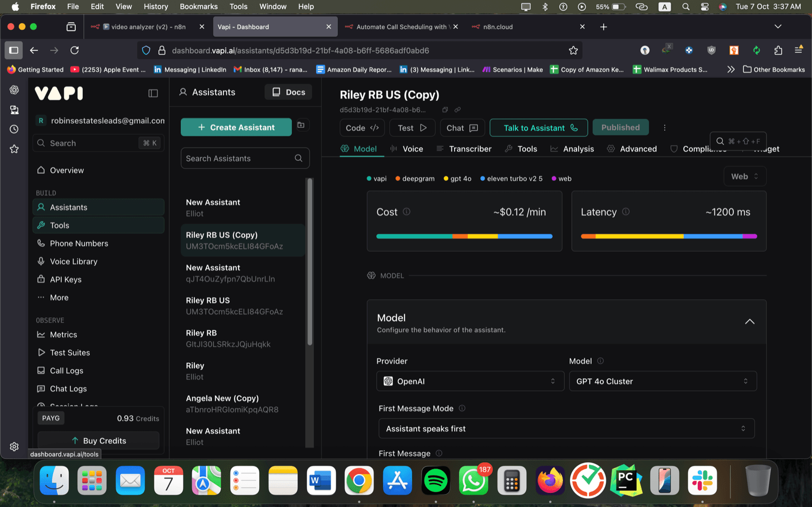
Task: Click the link icon next to the assistant ID
Action: (x=457, y=110)
